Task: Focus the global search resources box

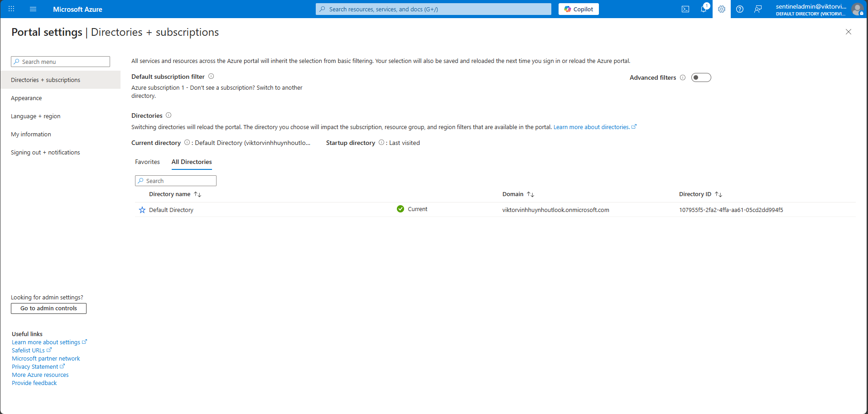Action: tap(434, 9)
